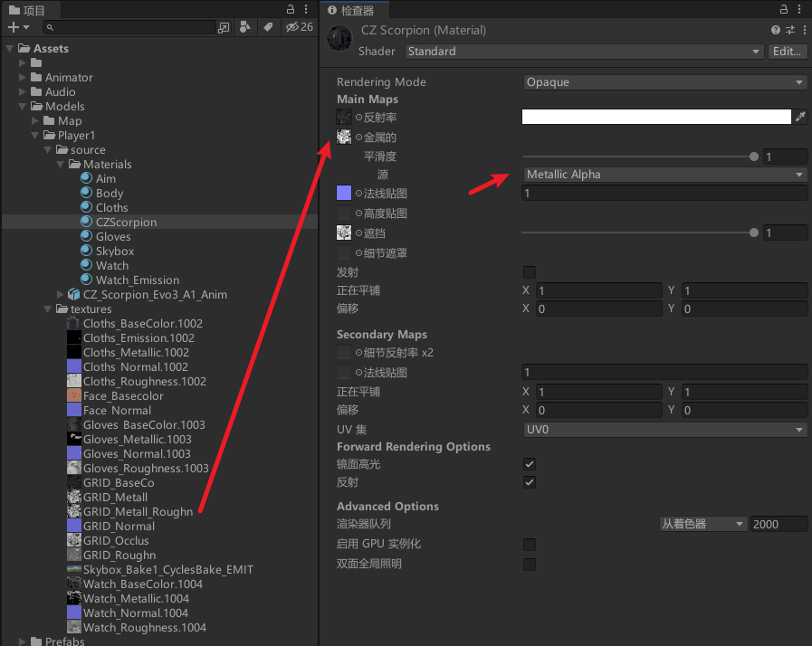Toggle hidden packages visibility icon showing 26

(x=300, y=27)
